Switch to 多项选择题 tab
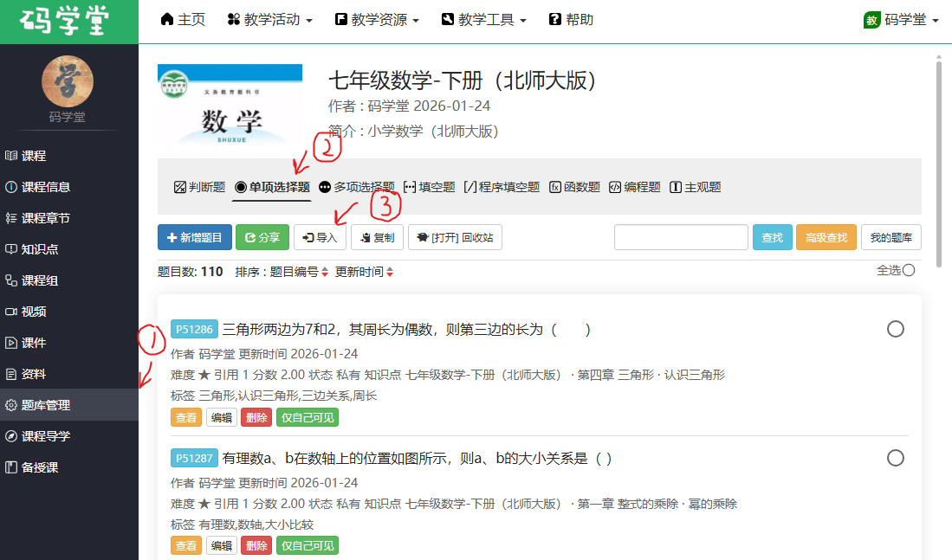 tap(356, 187)
